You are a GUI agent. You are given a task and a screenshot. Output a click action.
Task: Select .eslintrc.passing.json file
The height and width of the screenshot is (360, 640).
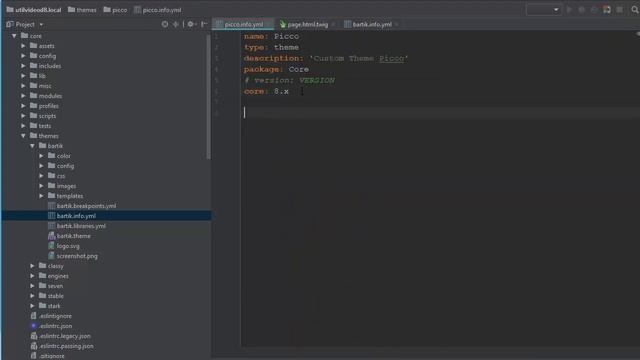(x=62, y=346)
